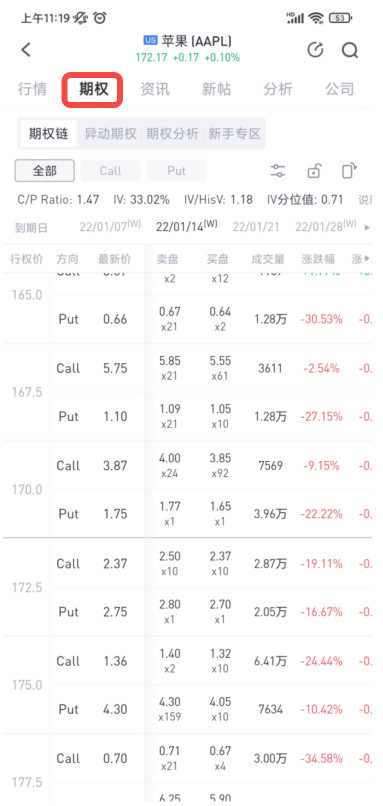Open the 异动期权 sub-tab
This screenshot has height=806, width=383.
coord(110,134)
